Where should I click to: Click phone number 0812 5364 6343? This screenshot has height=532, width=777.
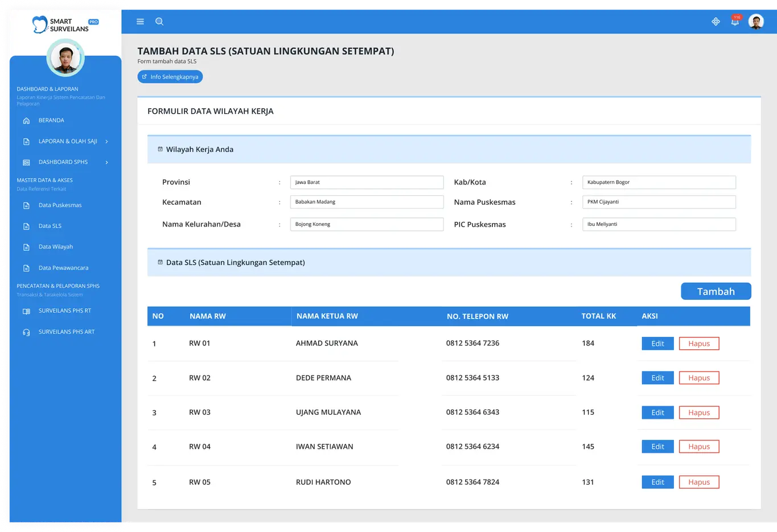(x=472, y=412)
